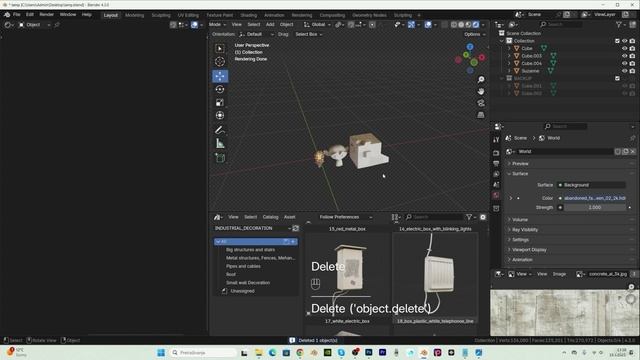Hide the Cube object via eye icon
The image size is (640, 360).
(x=624, y=48)
